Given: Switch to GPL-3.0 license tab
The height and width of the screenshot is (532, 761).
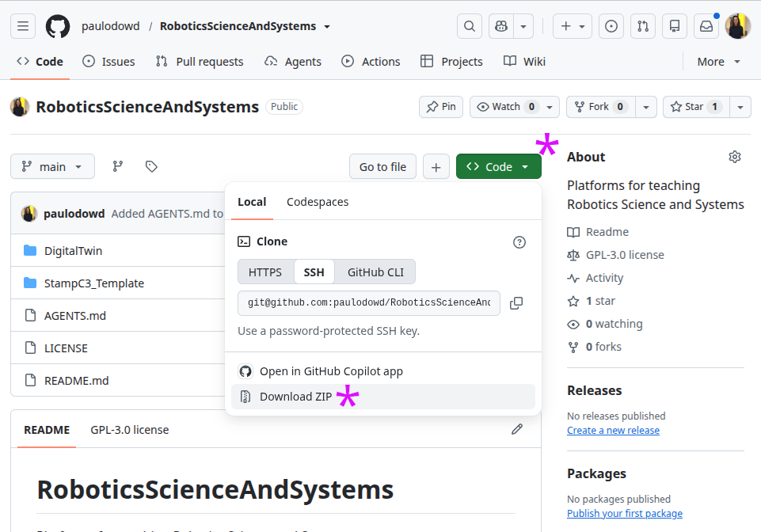Looking at the screenshot, I should point(130,430).
